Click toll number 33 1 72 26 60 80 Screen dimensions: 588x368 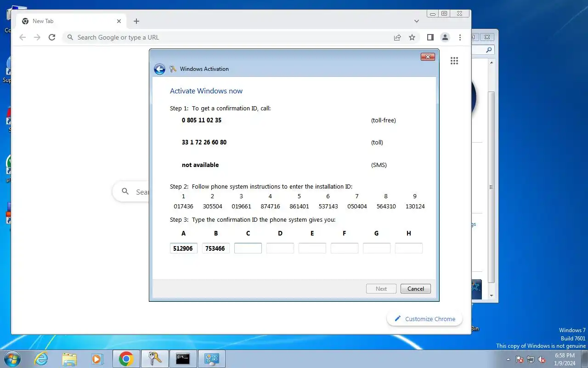pyautogui.click(x=204, y=142)
